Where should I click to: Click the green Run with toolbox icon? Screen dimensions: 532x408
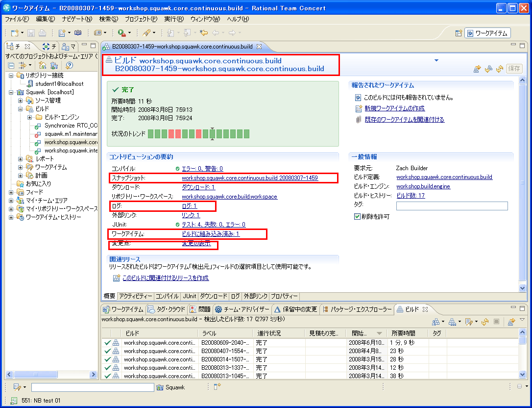click(x=121, y=33)
